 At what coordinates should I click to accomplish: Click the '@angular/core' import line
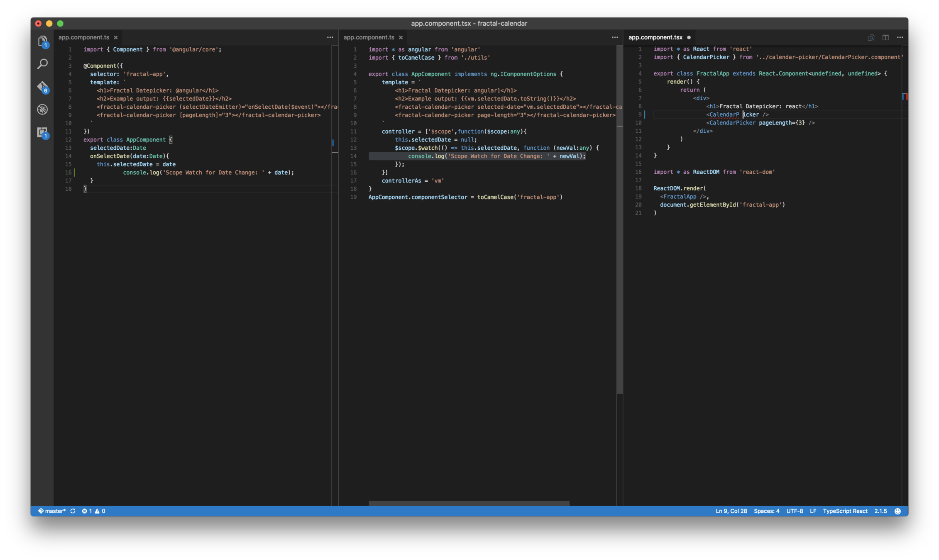(152, 49)
